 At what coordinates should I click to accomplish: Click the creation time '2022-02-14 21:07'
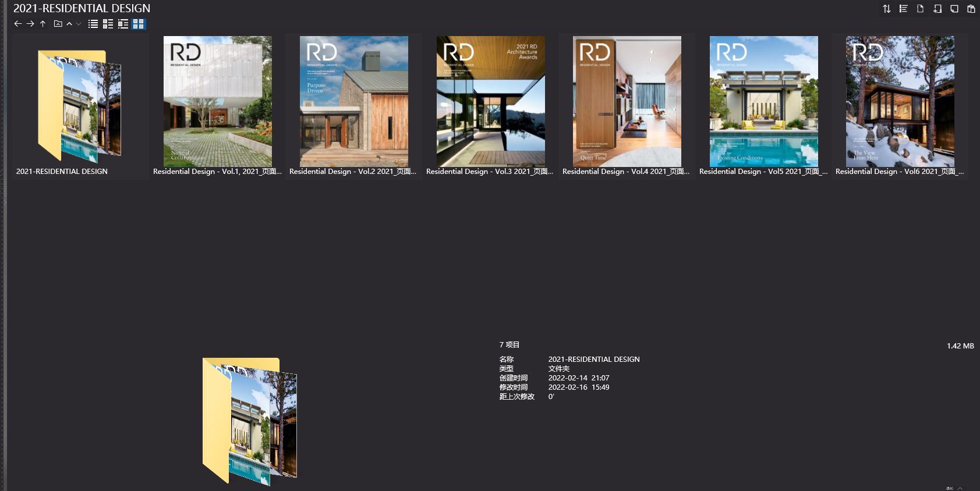click(x=579, y=378)
